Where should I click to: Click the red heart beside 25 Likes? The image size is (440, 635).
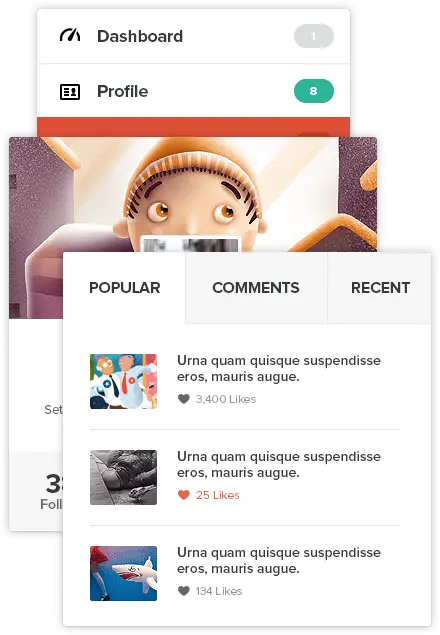(x=184, y=495)
